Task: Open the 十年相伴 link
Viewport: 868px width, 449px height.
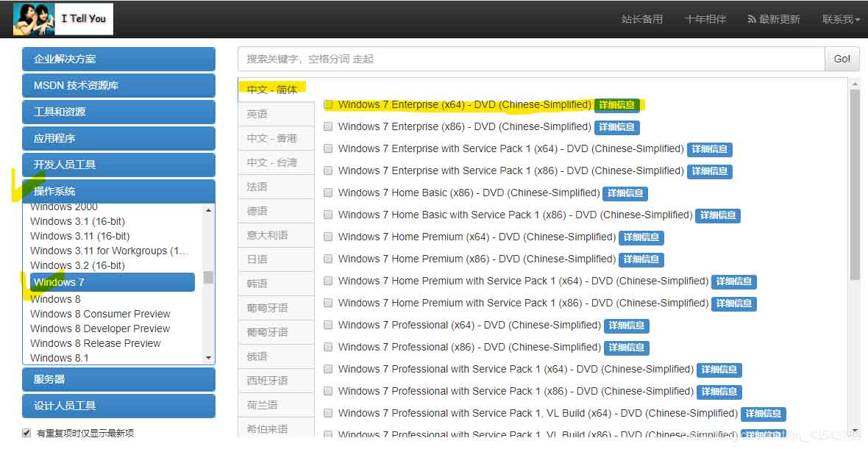Action: pos(705,19)
